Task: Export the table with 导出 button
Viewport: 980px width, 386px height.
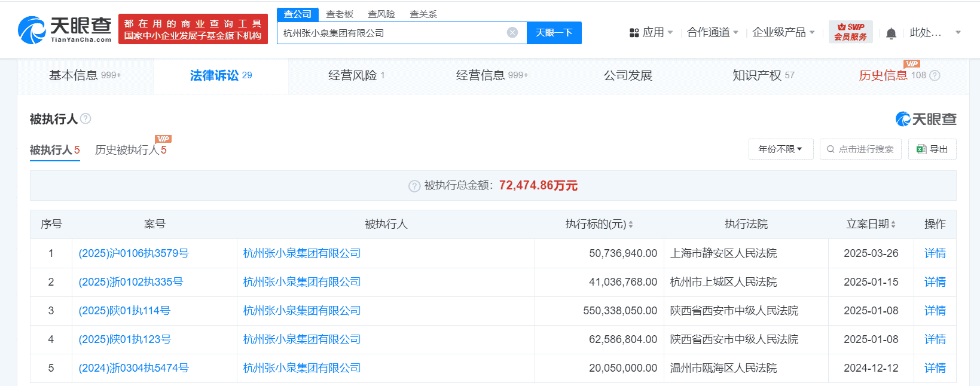Action: pyautogui.click(x=932, y=149)
